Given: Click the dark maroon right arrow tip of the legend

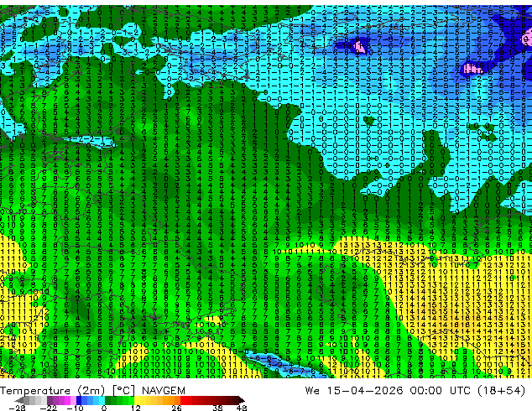Looking at the screenshot, I should pos(242,400).
